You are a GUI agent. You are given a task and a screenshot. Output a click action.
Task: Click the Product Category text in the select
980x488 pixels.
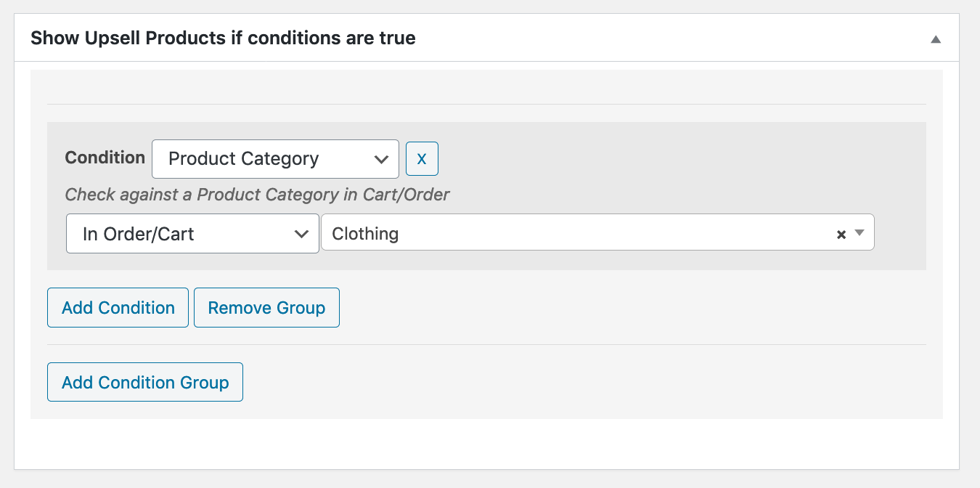click(243, 159)
